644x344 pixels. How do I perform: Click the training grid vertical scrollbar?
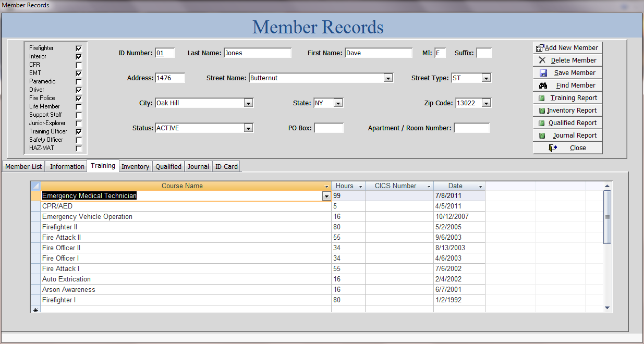[x=607, y=217]
